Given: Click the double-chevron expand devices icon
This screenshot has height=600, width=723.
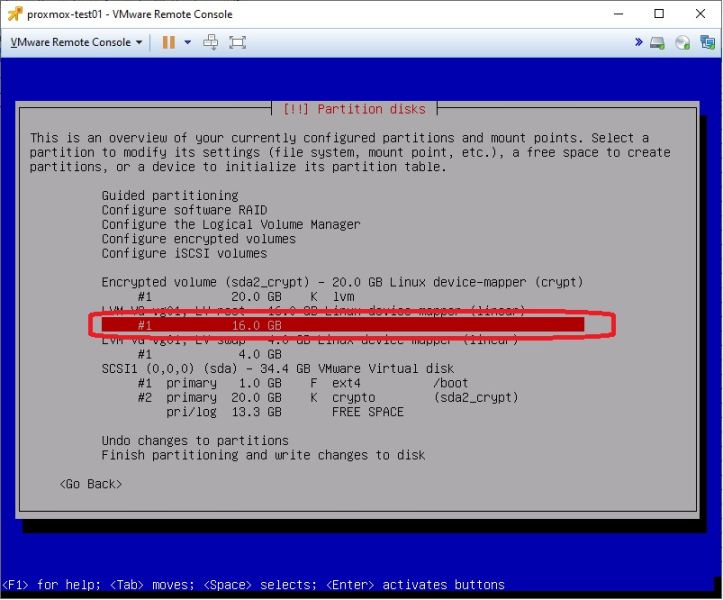Looking at the screenshot, I should pyautogui.click(x=639, y=42).
